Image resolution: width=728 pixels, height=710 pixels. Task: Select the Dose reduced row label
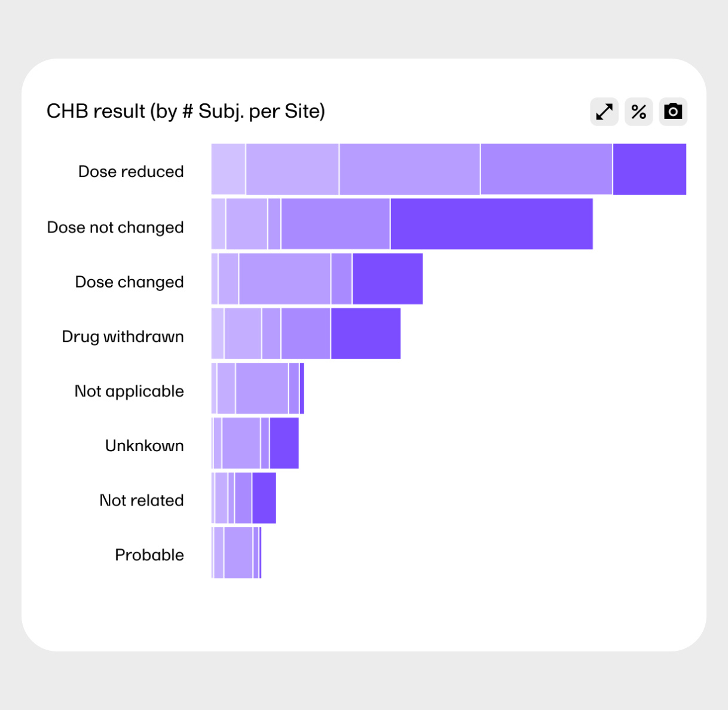coord(131,172)
